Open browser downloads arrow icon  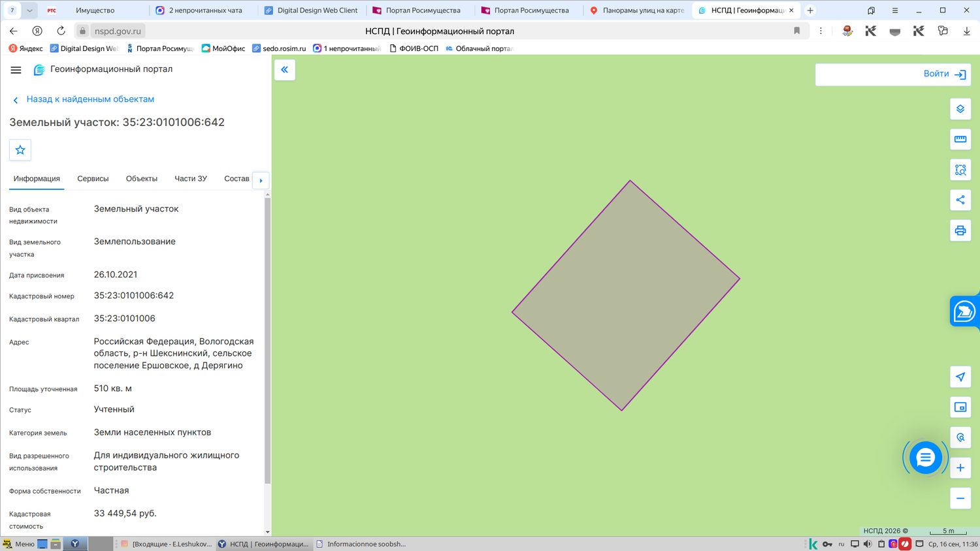967,31
